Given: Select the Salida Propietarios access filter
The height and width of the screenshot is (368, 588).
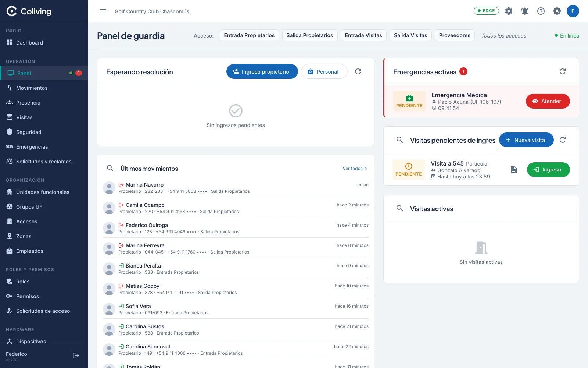Looking at the screenshot, I should pos(310,35).
